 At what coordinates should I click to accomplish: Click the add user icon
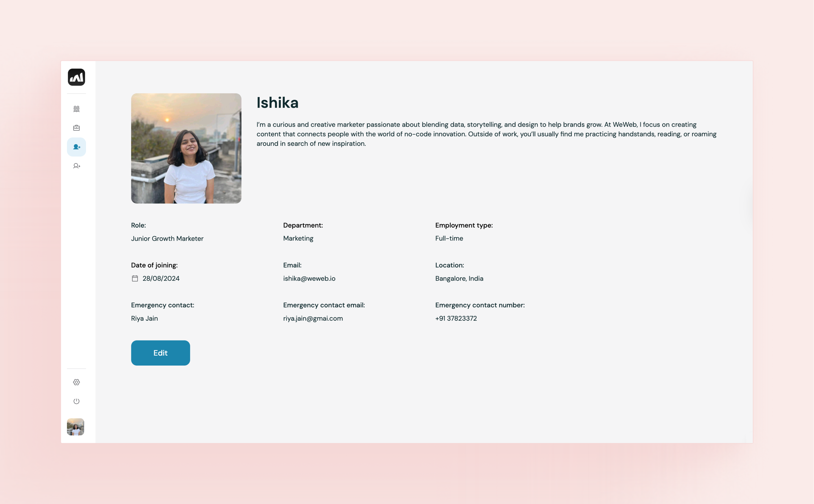click(76, 166)
